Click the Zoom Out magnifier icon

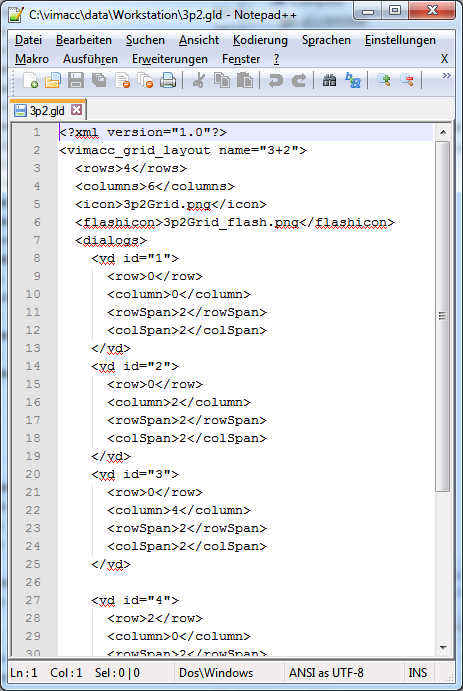[407, 81]
